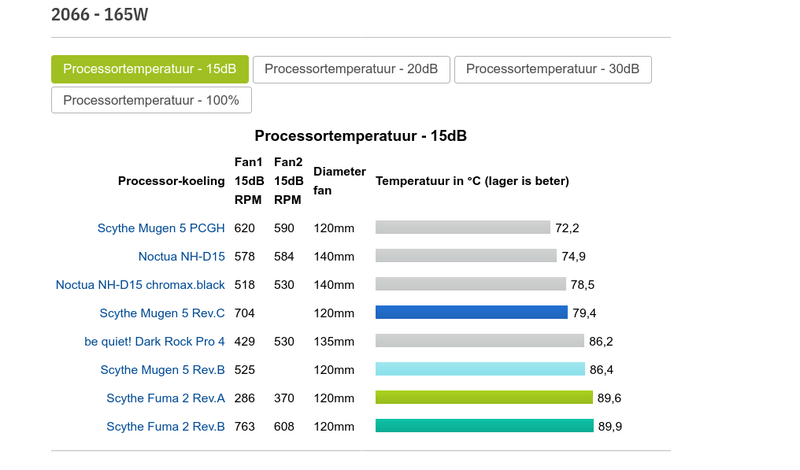The width and height of the screenshot is (800, 470).
Task: Click Fan1 value 578
Action: pyautogui.click(x=244, y=256)
